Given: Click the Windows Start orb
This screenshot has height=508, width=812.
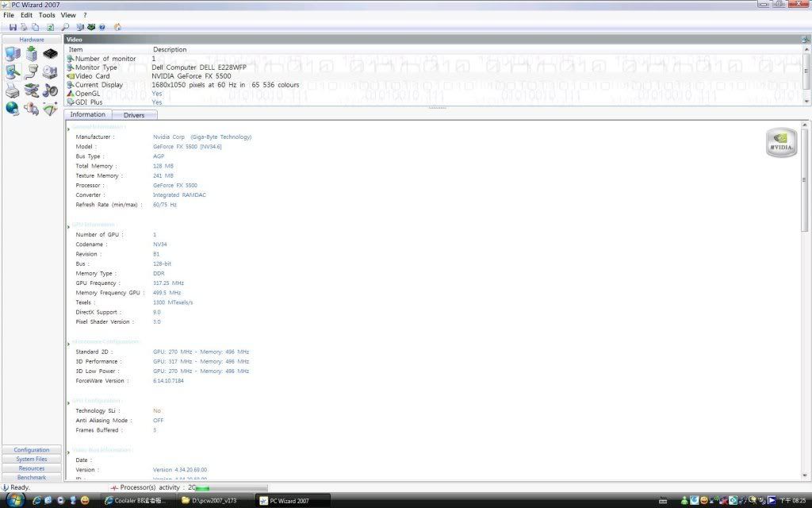Looking at the screenshot, I should (x=14, y=500).
